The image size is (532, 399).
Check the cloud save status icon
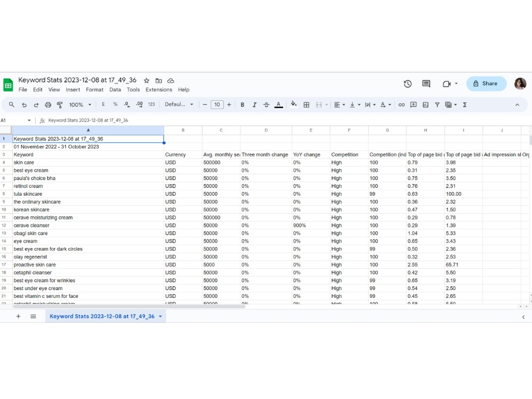pos(171,80)
